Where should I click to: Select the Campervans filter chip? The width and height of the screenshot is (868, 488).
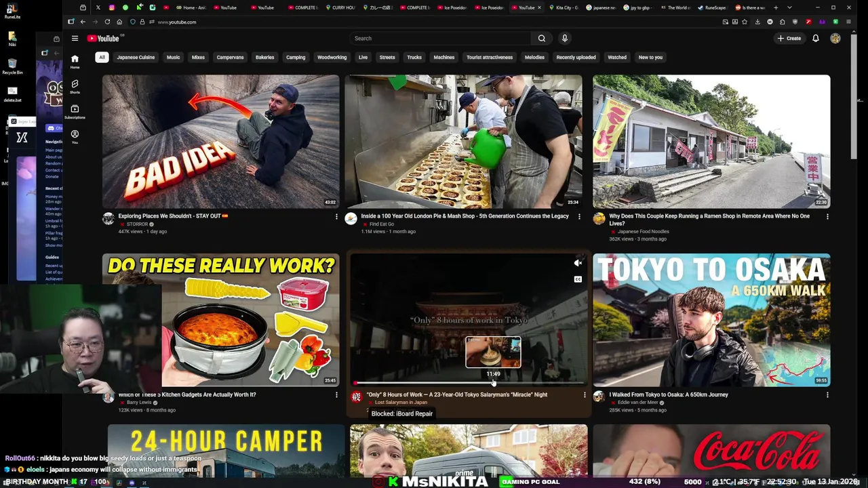tap(230, 58)
